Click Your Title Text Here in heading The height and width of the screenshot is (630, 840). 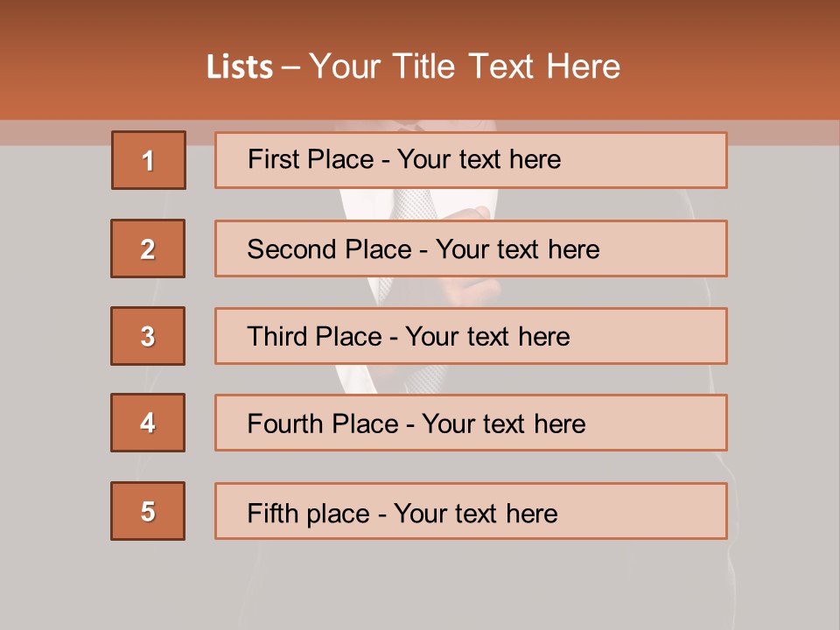coord(465,66)
